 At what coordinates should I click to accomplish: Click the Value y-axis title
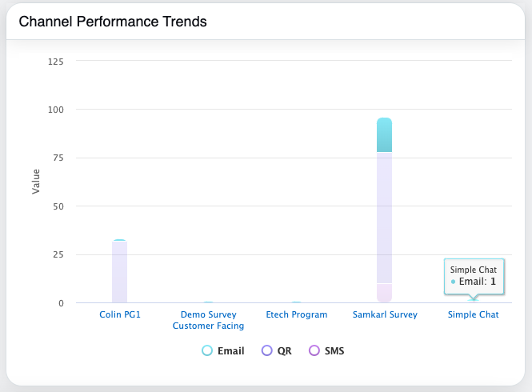[x=36, y=182]
